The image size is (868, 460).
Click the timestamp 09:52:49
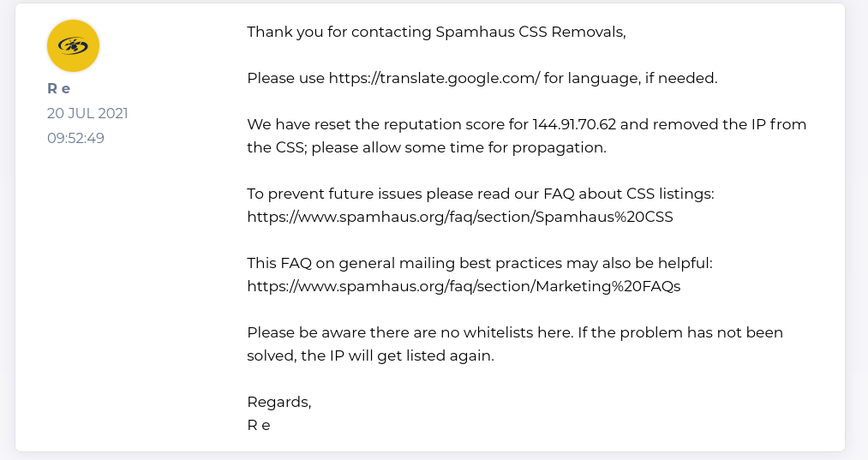click(75, 138)
